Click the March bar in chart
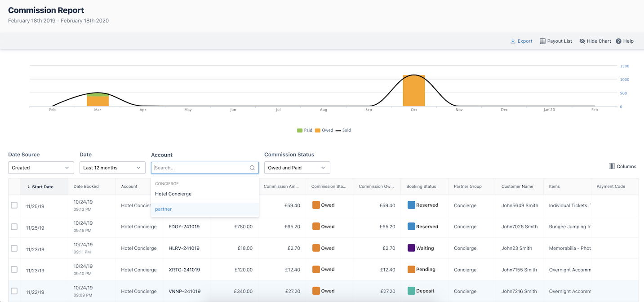 [98, 100]
